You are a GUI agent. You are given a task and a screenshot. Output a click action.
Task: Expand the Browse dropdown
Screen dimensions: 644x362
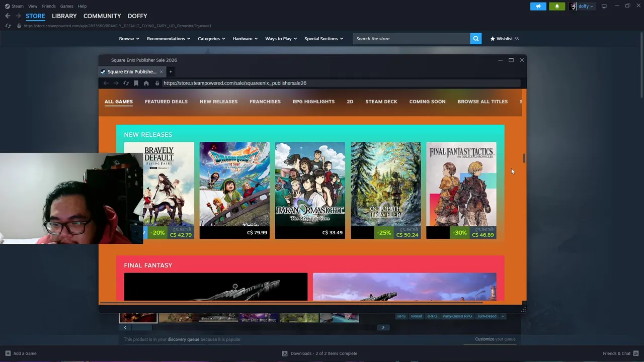129,39
